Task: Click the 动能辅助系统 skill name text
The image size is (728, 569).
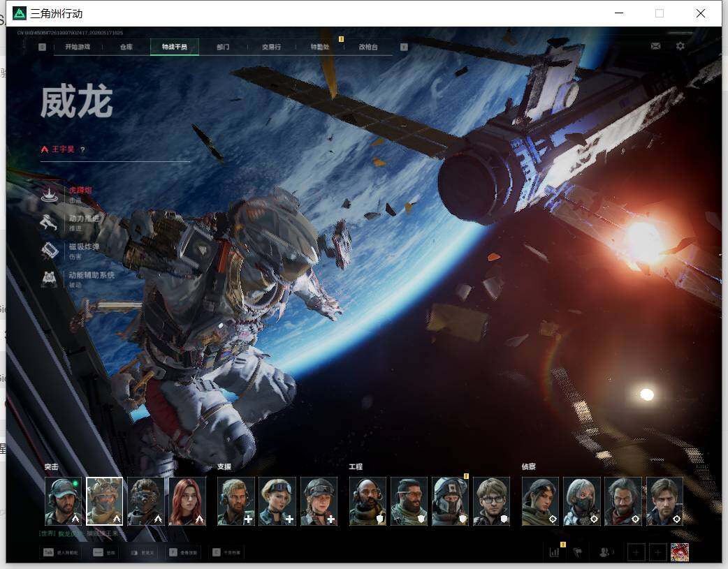Action: point(92,275)
